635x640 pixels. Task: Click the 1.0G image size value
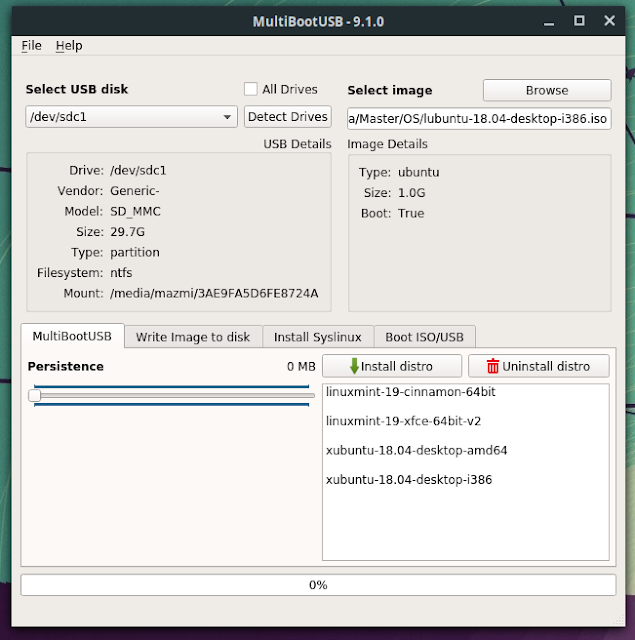(x=411, y=193)
